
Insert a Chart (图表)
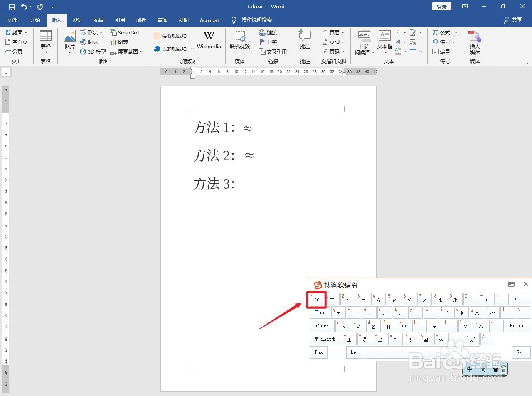click(119, 42)
